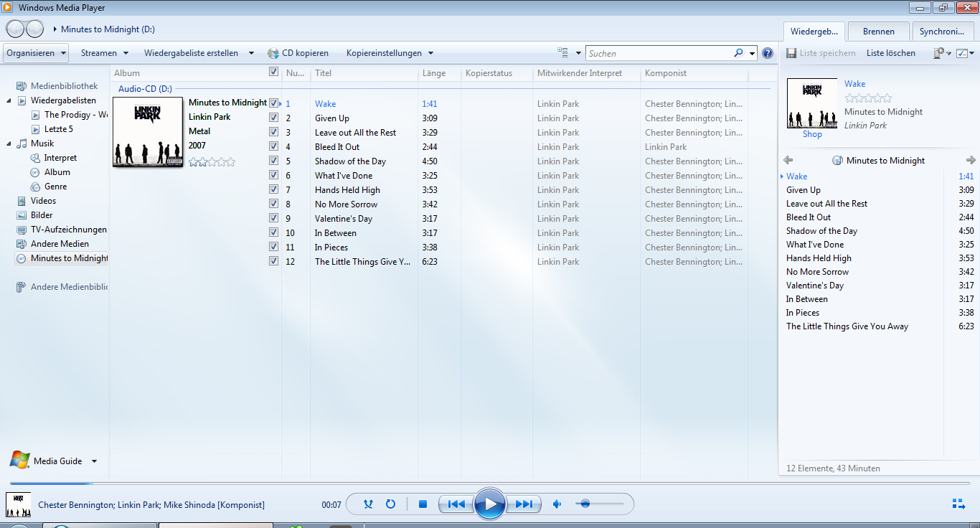The height and width of the screenshot is (528, 980).
Task: Click Liste löschen button
Action: (891, 53)
